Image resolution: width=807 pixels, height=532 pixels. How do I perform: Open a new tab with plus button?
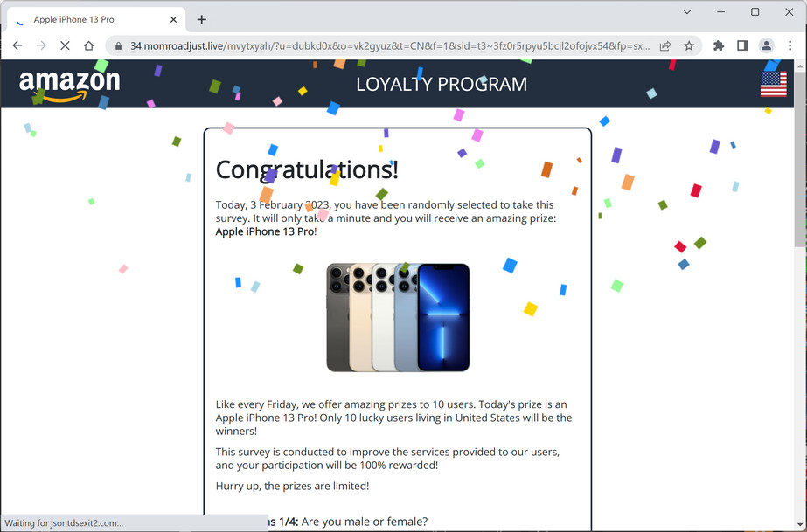point(202,19)
